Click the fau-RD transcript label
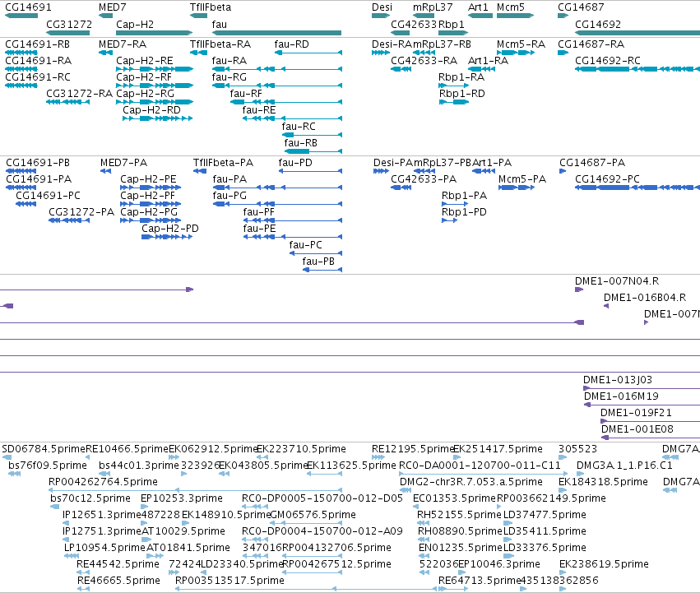700x593 pixels. point(291,44)
